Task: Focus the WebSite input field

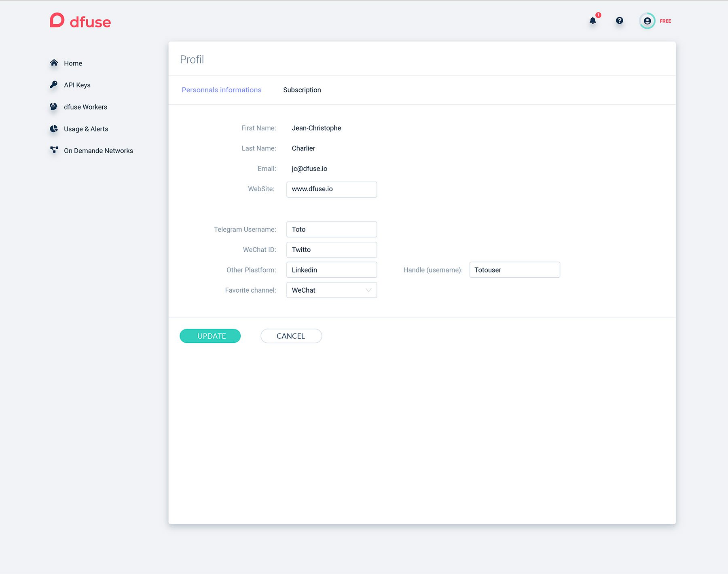Action: (332, 189)
